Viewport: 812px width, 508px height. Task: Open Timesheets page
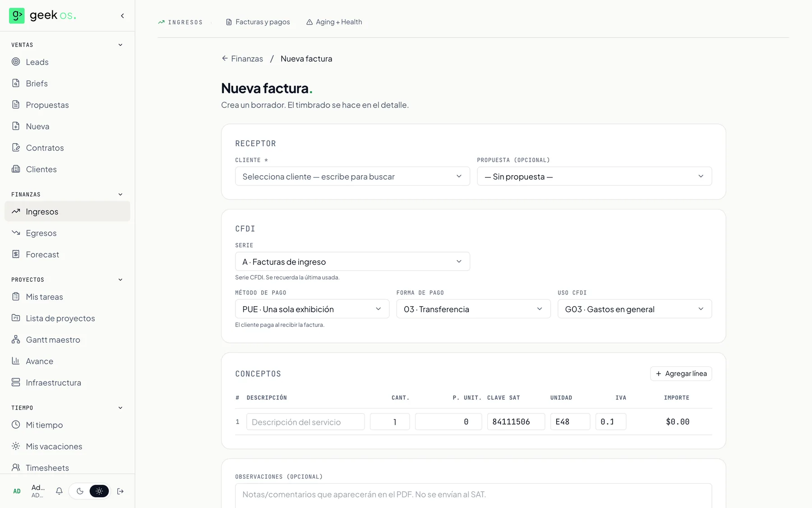(x=67, y=468)
